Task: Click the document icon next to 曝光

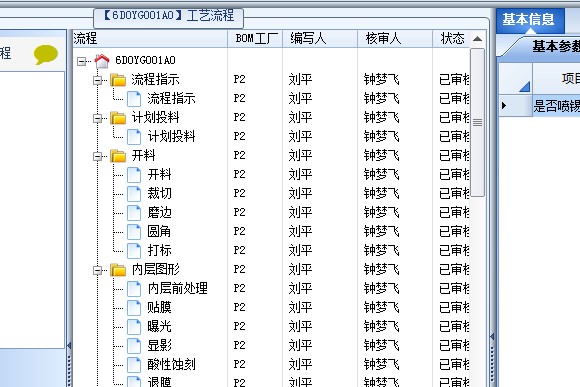Action: tap(134, 327)
